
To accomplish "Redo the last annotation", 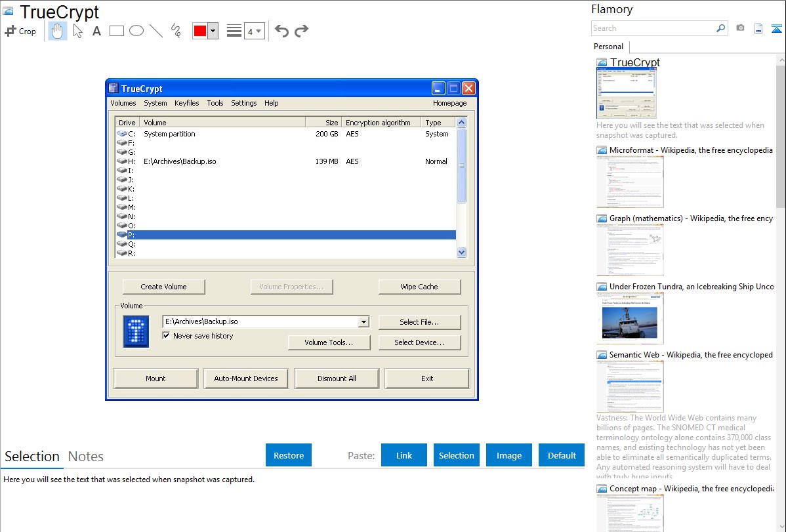I will 301,31.
